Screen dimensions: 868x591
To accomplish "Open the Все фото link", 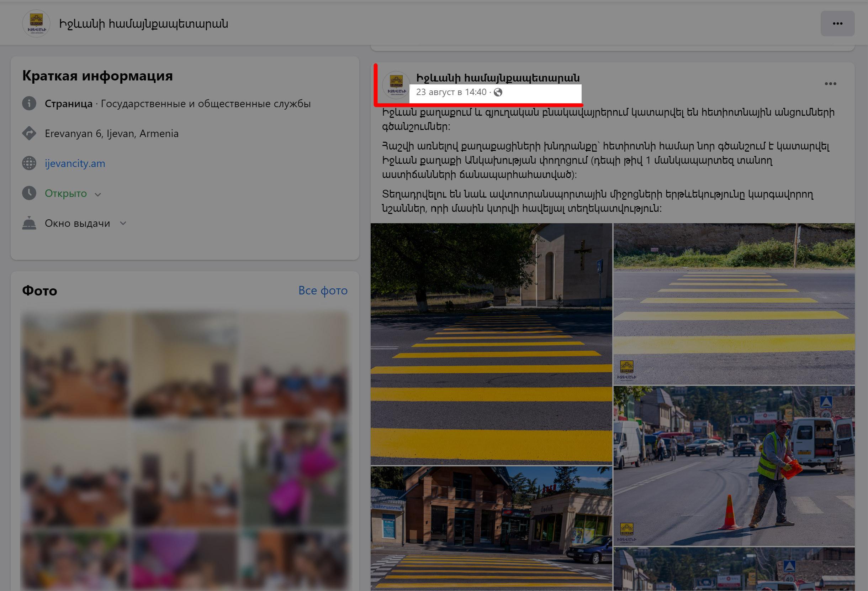I will click(323, 291).
